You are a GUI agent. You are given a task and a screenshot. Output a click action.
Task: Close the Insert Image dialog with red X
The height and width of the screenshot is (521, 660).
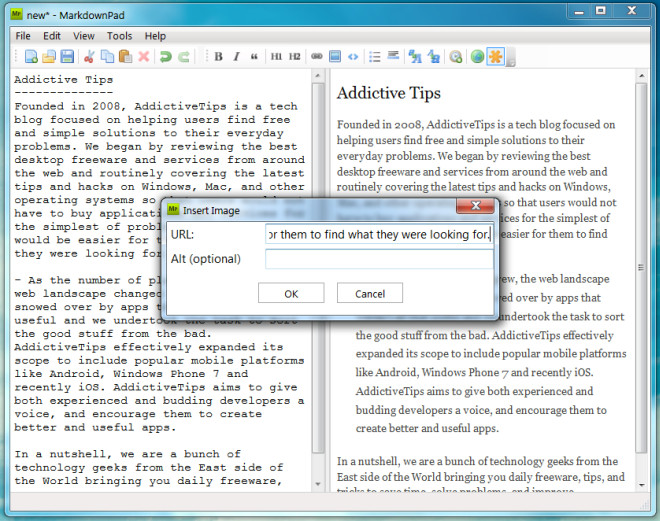tap(476, 205)
